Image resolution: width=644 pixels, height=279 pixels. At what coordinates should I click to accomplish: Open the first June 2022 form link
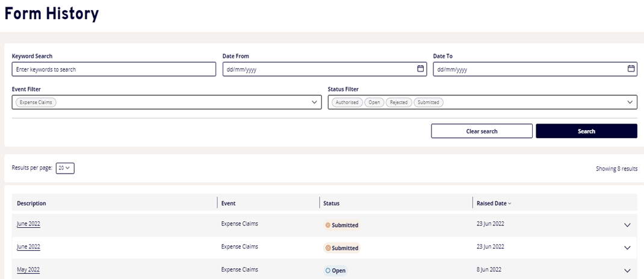tap(28, 224)
